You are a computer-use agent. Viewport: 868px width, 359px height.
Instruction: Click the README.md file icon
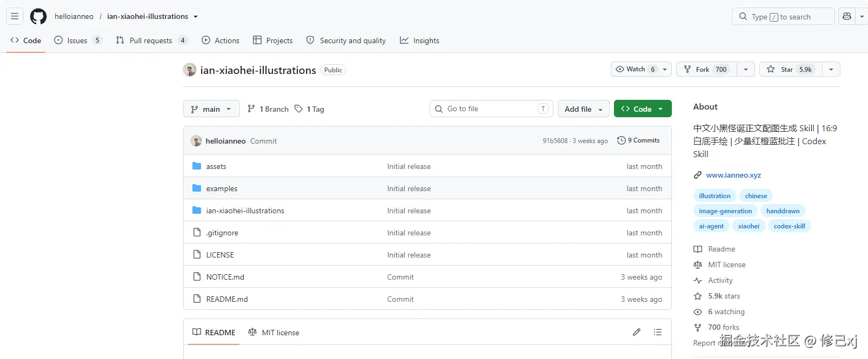(197, 299)
